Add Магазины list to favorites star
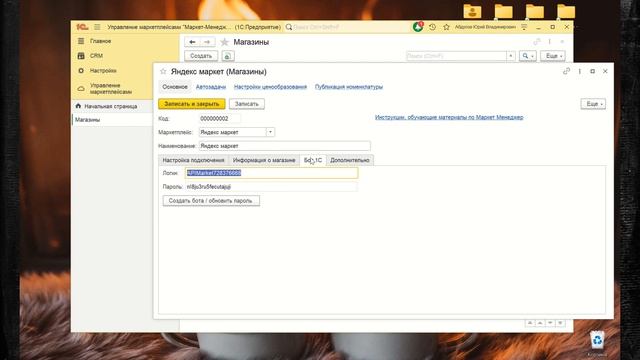Image resolution: width=640 pixels, height=360 pixels. 224,42
